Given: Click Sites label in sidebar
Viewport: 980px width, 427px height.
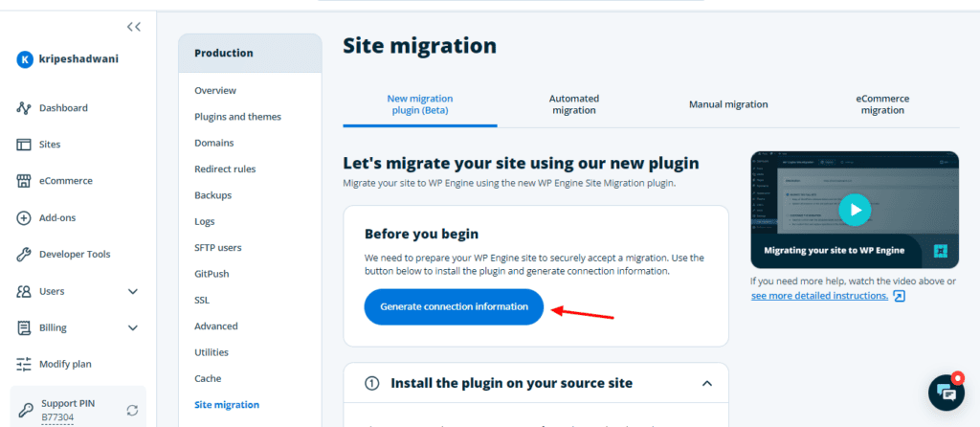Looking at the screenshot, I should 50,145.
